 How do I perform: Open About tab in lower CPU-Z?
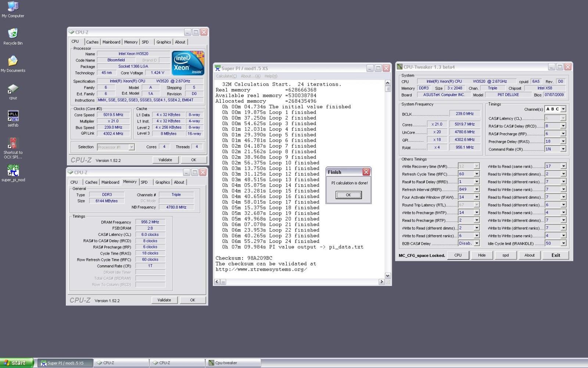click(179, 182)
